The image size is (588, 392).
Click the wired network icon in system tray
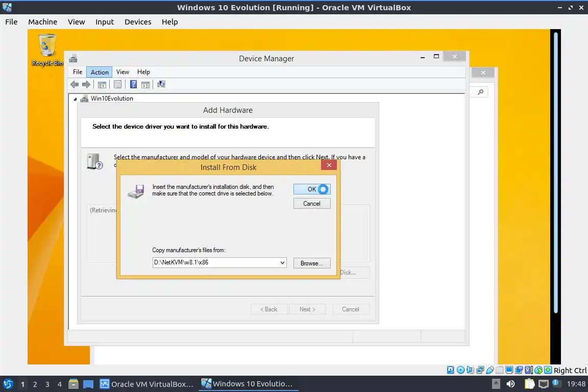tap(543, 384)
